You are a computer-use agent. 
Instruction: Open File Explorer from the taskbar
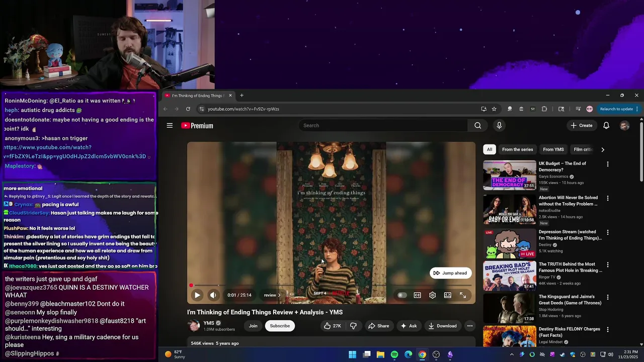pos(380,354)
